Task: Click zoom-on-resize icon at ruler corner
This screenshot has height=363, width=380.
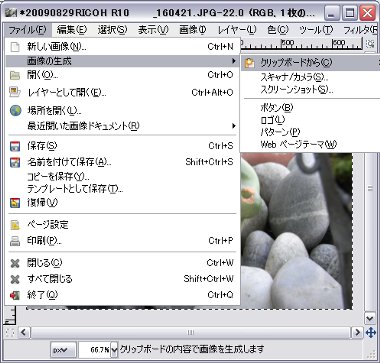Action: click(x=370, y=43)
